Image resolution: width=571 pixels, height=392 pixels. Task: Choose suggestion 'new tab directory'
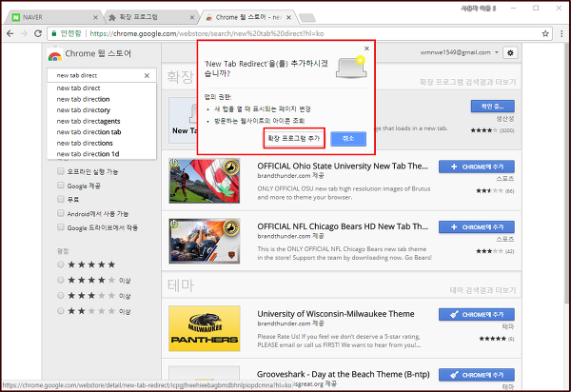click(102, 110)
